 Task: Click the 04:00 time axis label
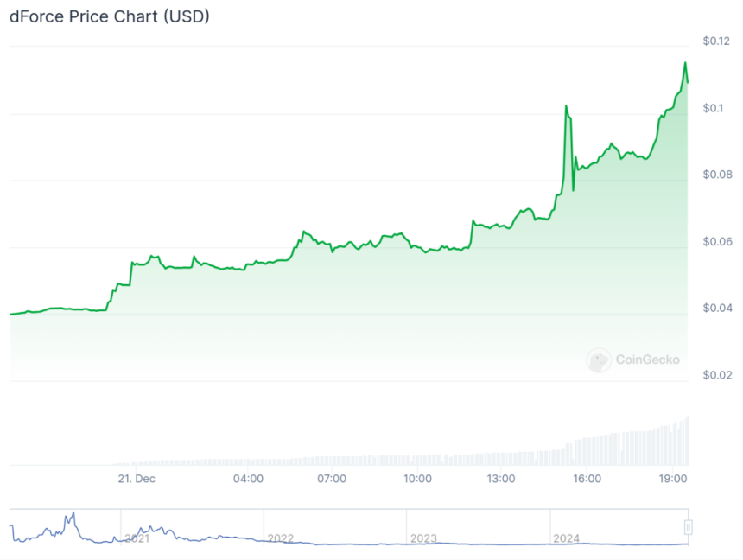coord(248,478)
